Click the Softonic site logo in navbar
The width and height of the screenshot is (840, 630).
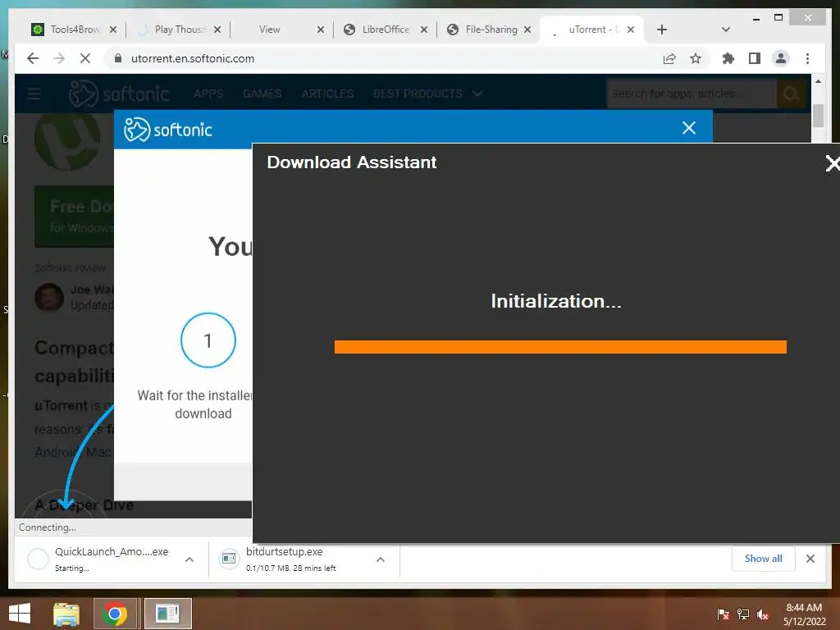pos(119,94)
